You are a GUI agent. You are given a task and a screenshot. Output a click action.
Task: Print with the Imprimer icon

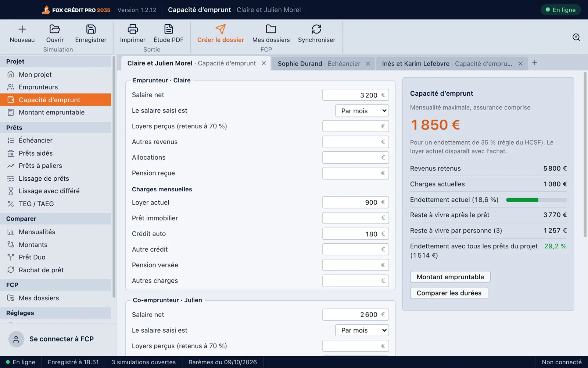tap(133, 29)
